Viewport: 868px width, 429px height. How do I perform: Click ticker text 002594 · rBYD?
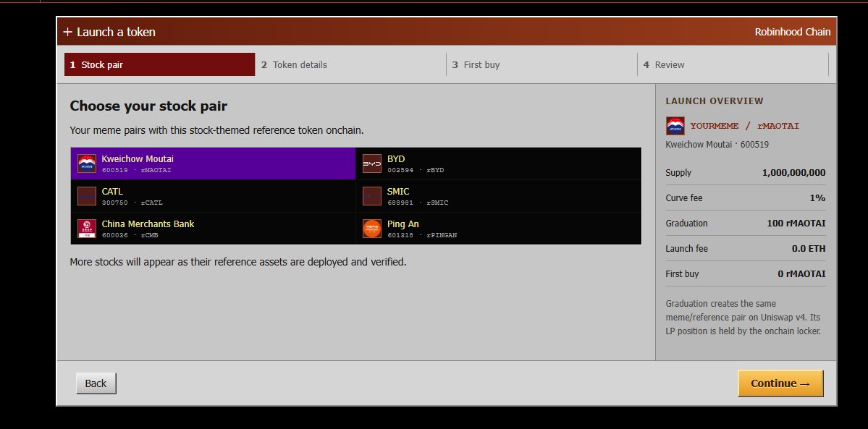tap(416, 171)
